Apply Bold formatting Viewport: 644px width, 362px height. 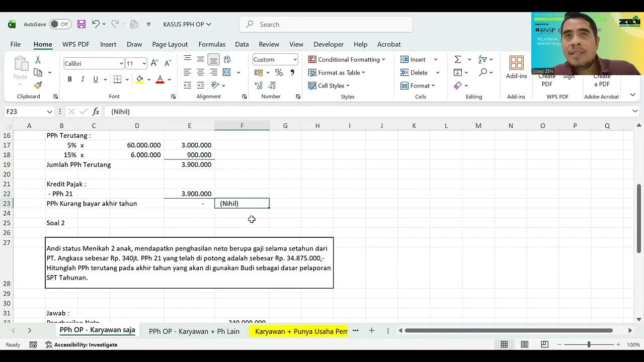pyautogui.click(x=69, y=79)
